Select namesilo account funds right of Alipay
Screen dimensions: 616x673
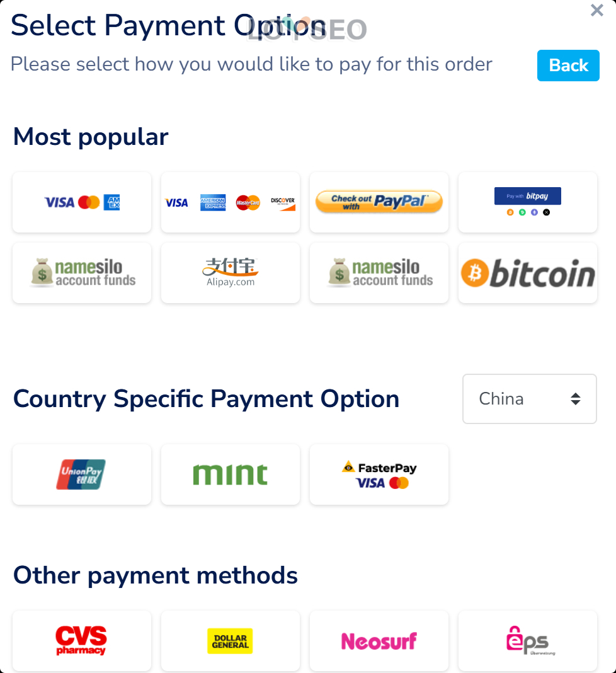coord(379,273)
